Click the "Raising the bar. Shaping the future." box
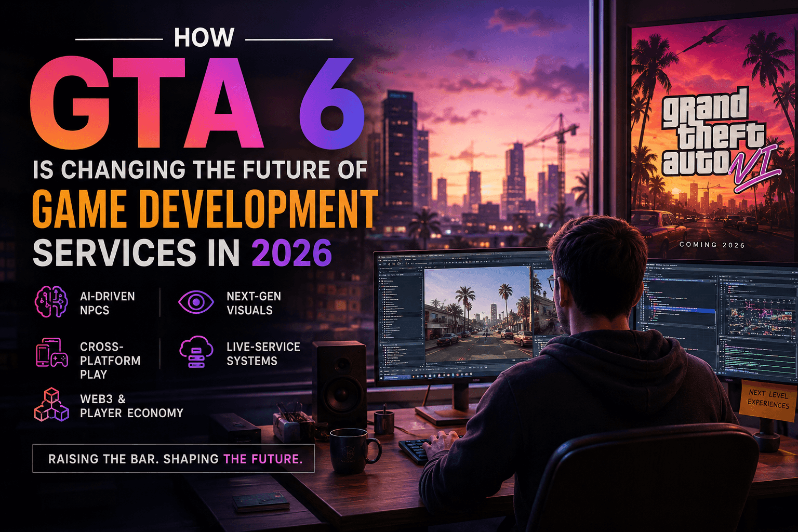The height and width of the screenshot is (532, 798). tap(174, 458)
